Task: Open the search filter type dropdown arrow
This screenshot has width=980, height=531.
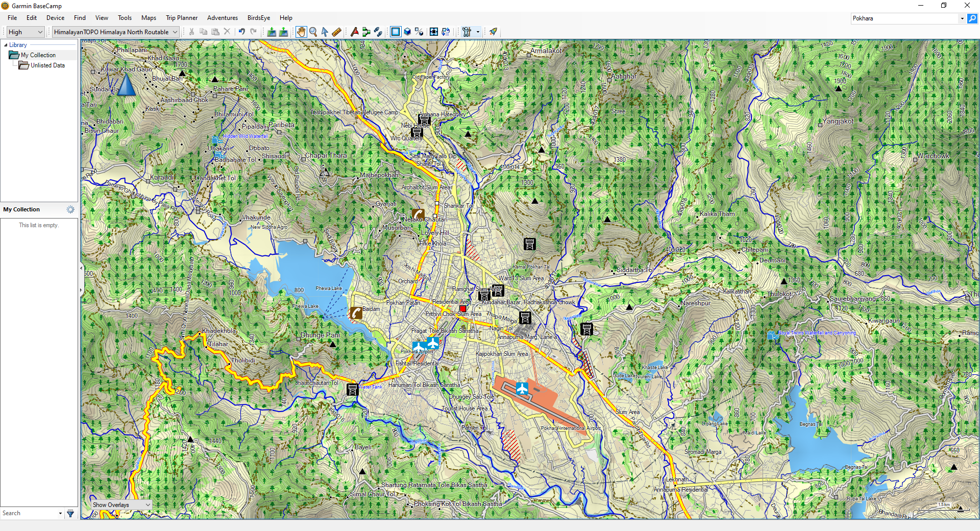Action: [60, 513]
